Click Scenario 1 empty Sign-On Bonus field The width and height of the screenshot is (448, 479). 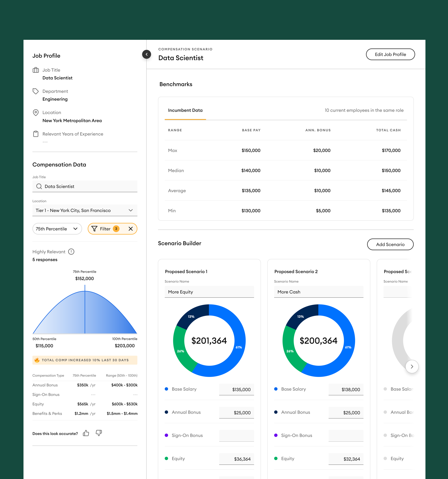[x=236, y=436]
